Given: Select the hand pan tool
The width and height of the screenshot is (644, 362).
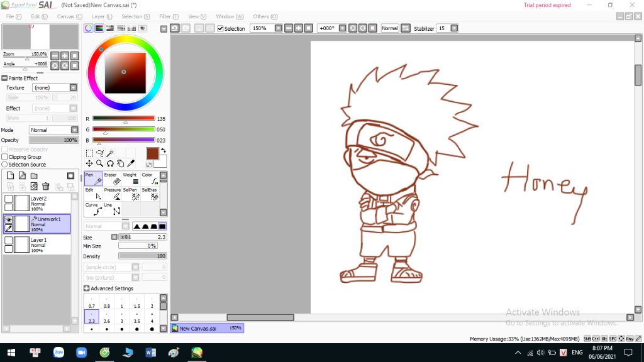Looking at the screenshot, I should click(120, 163).
